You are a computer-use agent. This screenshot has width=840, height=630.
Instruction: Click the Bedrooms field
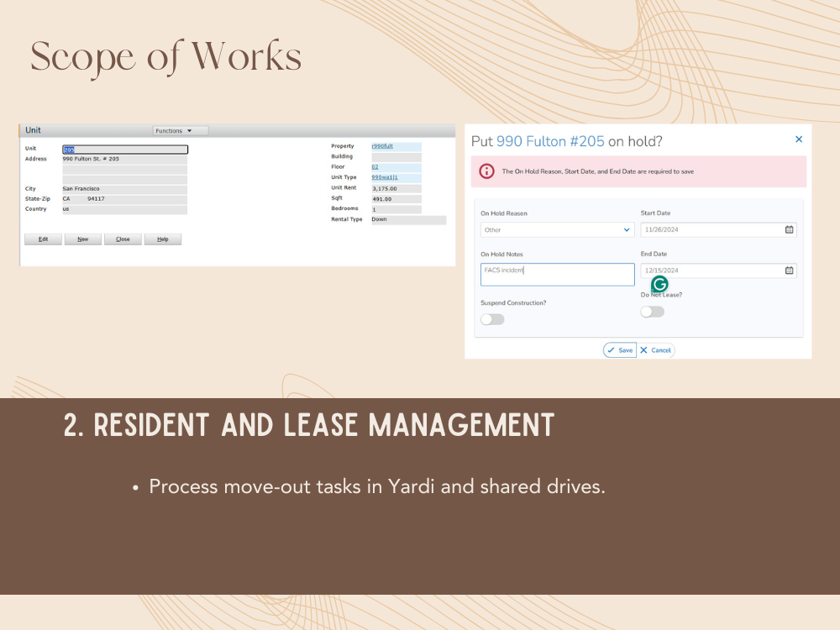(x=396, y=209)
